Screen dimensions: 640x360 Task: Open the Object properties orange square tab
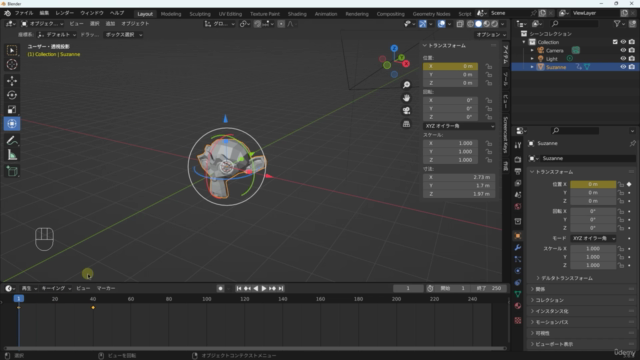pos(518,236)
